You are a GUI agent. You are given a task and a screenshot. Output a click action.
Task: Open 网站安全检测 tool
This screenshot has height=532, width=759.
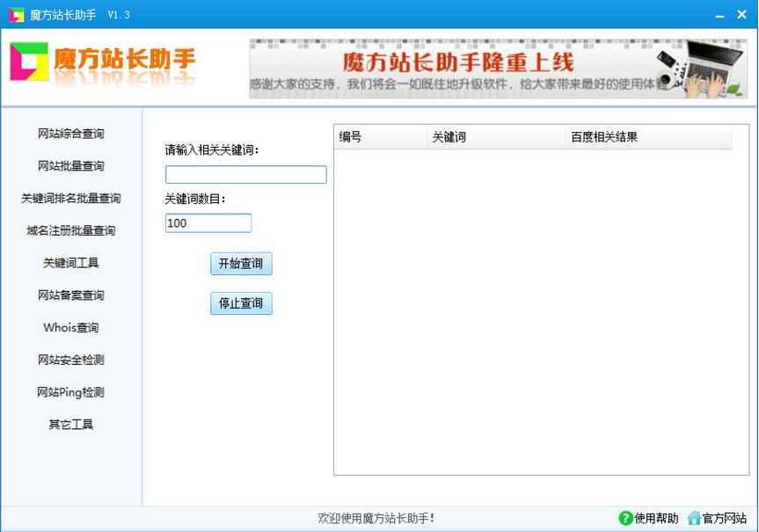coord(71,361)
